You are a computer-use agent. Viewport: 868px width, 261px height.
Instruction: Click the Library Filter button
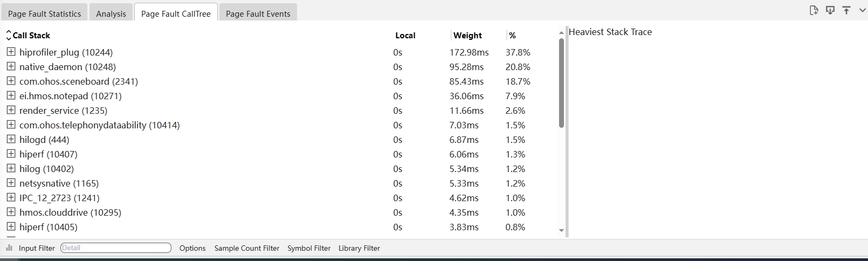[359, 248]
